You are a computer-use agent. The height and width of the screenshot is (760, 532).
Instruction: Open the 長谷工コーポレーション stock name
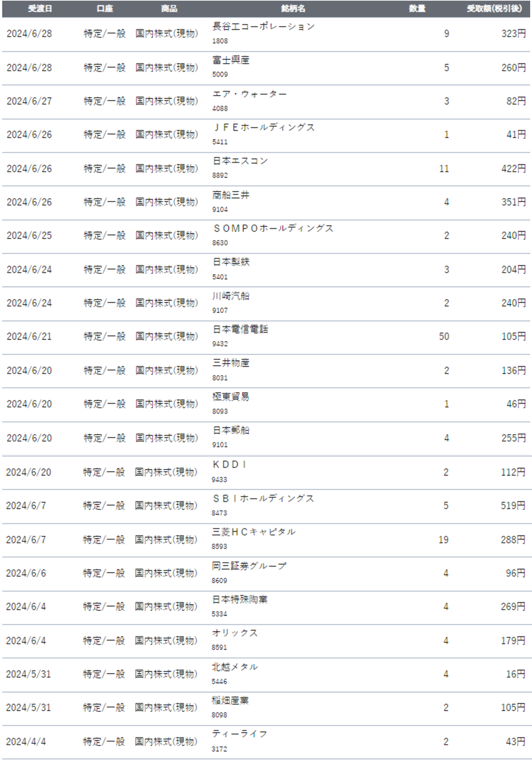click(263, 27)
